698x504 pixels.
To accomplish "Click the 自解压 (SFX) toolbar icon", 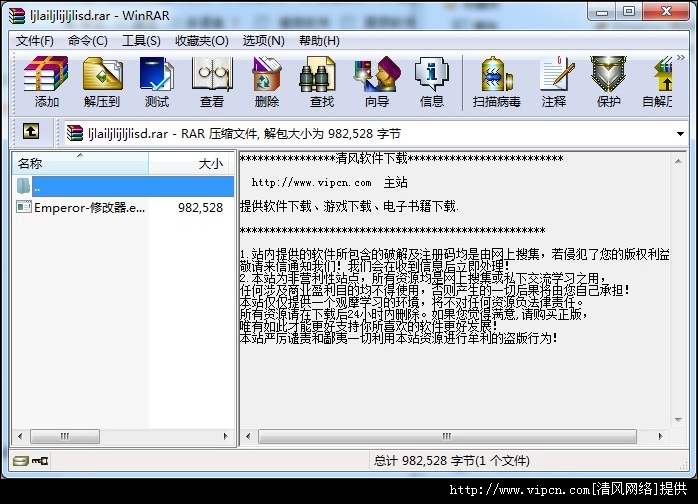I will pyautogui.click(x=658, y=81).
